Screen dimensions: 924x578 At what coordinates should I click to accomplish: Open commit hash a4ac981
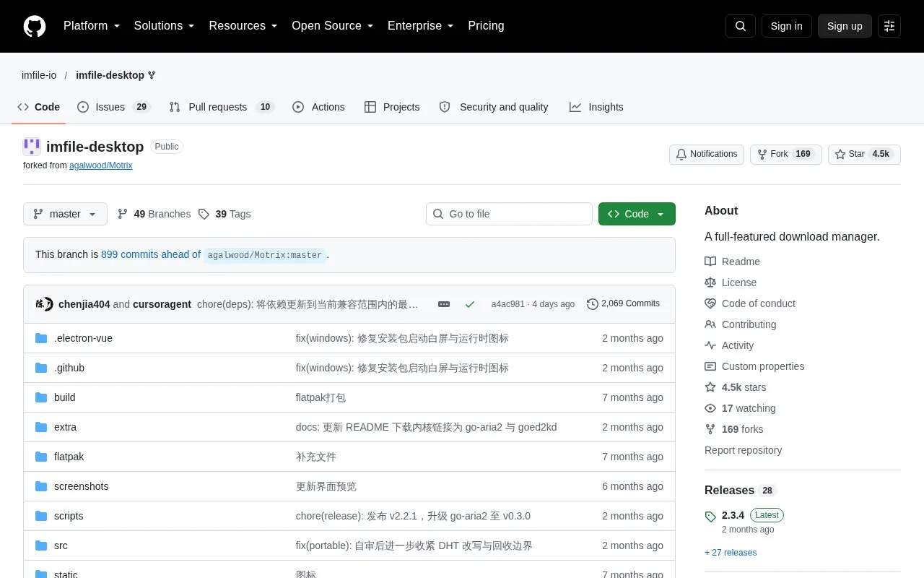[x=508, y=304]
